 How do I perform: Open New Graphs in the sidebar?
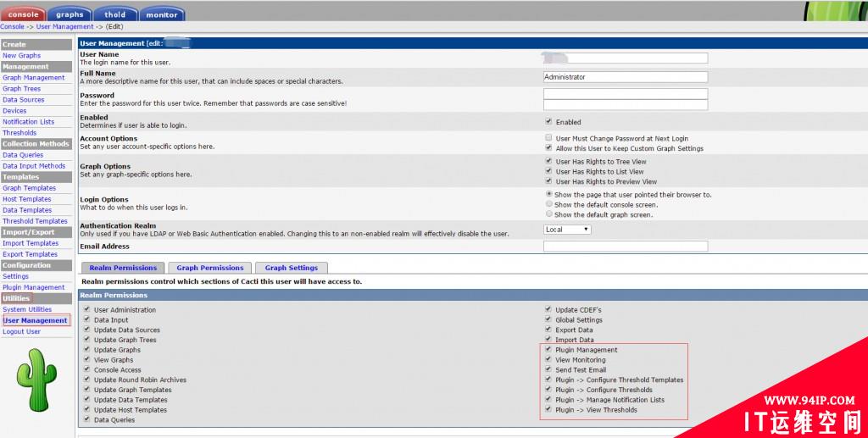21,55
